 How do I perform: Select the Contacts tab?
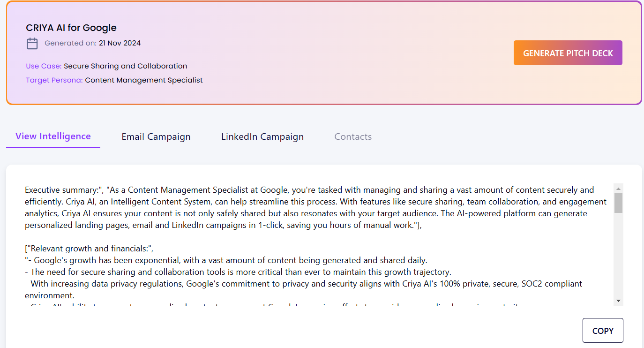click(353, 137)
